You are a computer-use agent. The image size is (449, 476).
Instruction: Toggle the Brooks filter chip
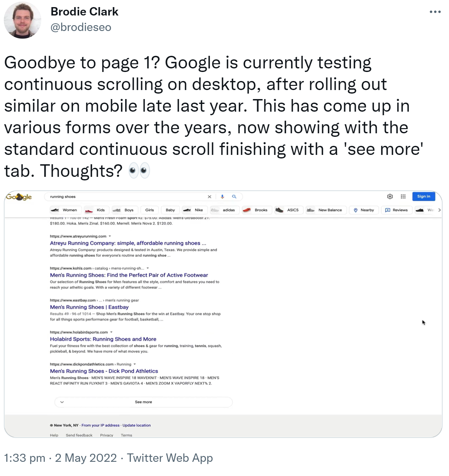256,210
